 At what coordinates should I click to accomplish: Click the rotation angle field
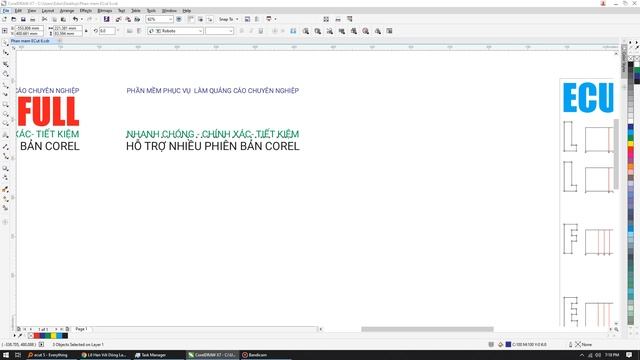pyautogui.click(x=107, y=31)
